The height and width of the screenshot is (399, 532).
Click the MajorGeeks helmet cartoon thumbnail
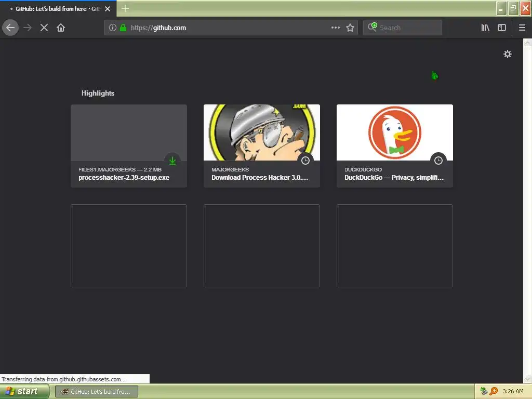tap(262, 132)
